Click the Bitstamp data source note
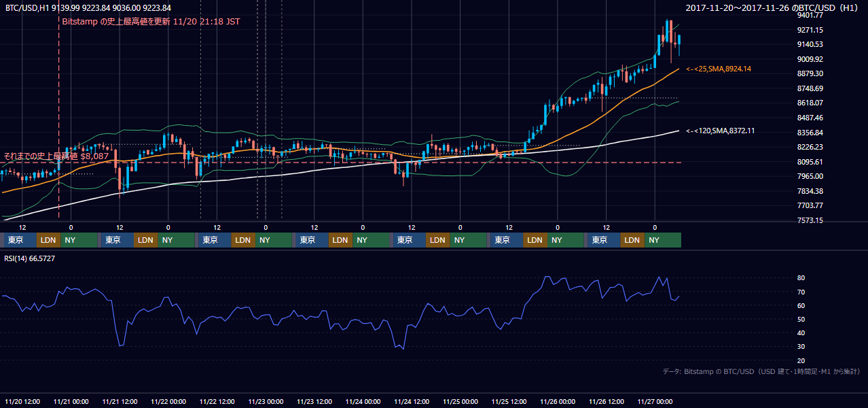The height and width of the screenshot is (408, 868). coord(761,371)
